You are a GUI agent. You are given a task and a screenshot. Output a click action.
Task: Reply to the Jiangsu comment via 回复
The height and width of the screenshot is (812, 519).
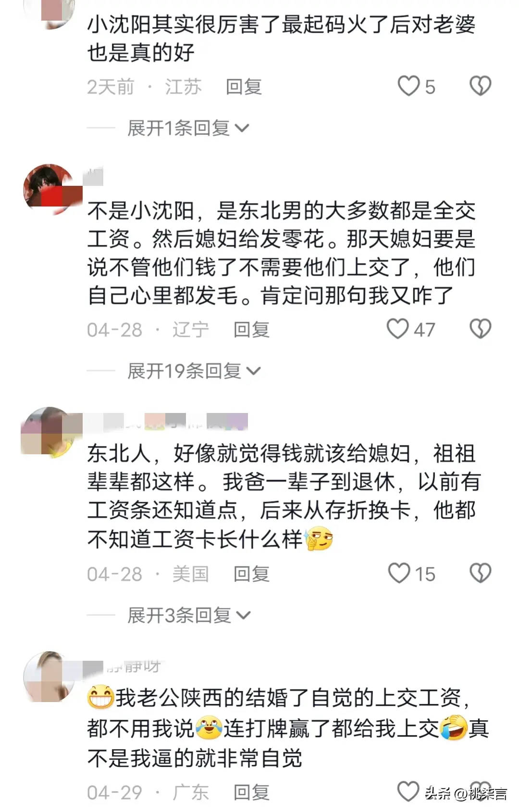coord(244,87)
